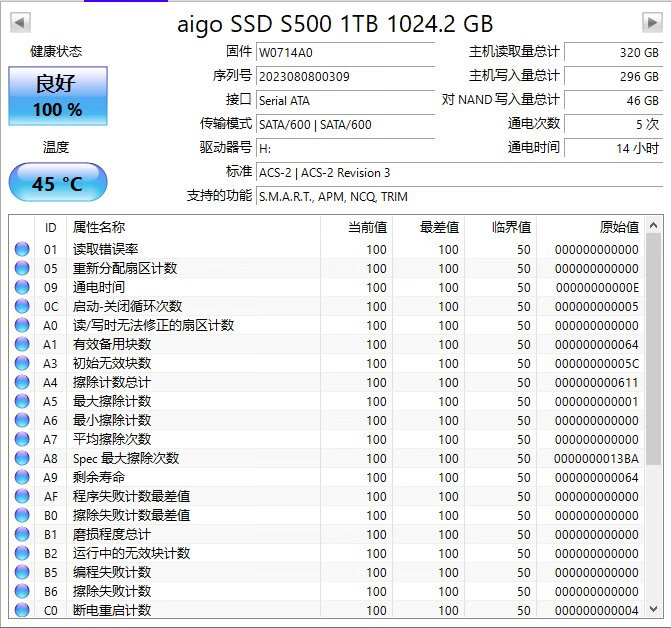Click status orb of B1 磨损程度总计 row
Viewport: 671px width, 628px height.
[x=22, y=534]
